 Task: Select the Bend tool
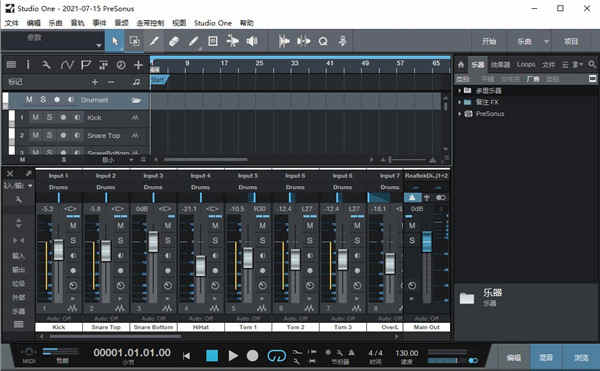pos(232,41)
